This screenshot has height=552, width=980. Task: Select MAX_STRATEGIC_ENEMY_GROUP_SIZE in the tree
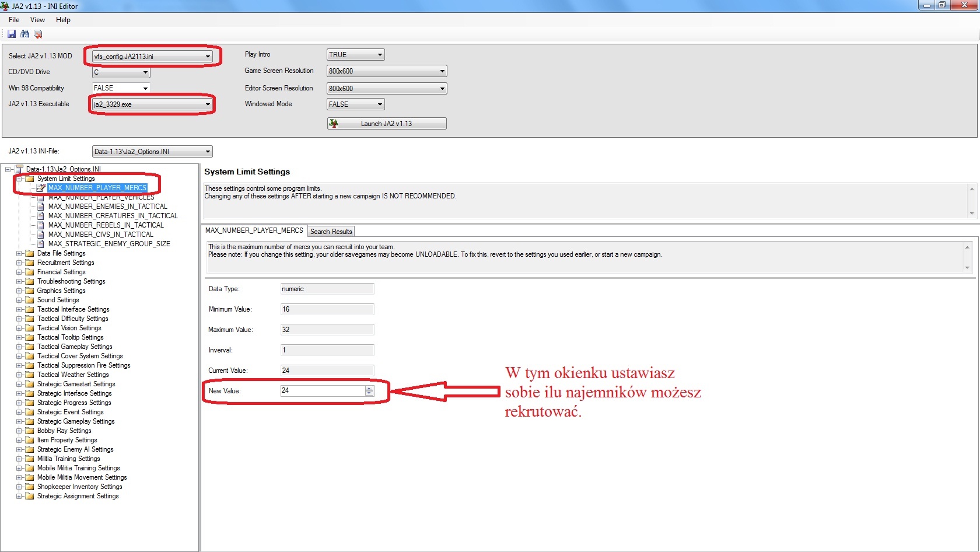(x=109, y=244)
